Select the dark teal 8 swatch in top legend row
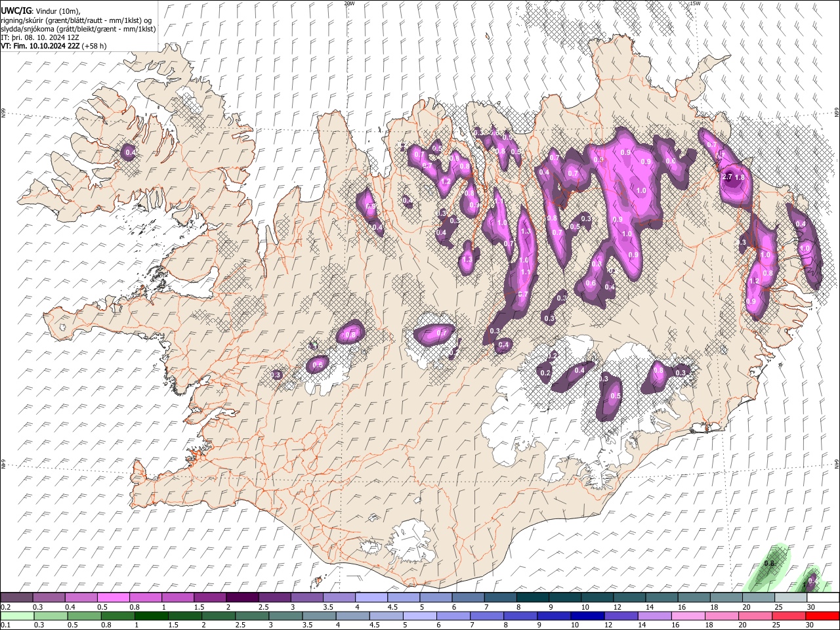 [x=533, y=598]
